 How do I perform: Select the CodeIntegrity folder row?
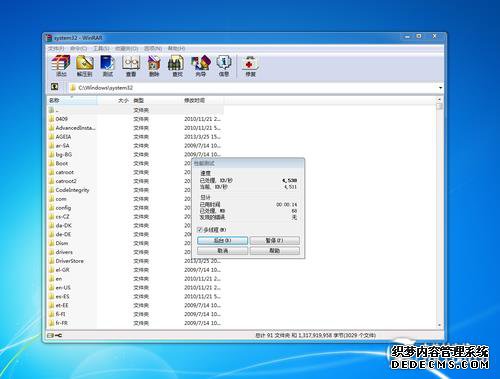click(x=120, y=190)
